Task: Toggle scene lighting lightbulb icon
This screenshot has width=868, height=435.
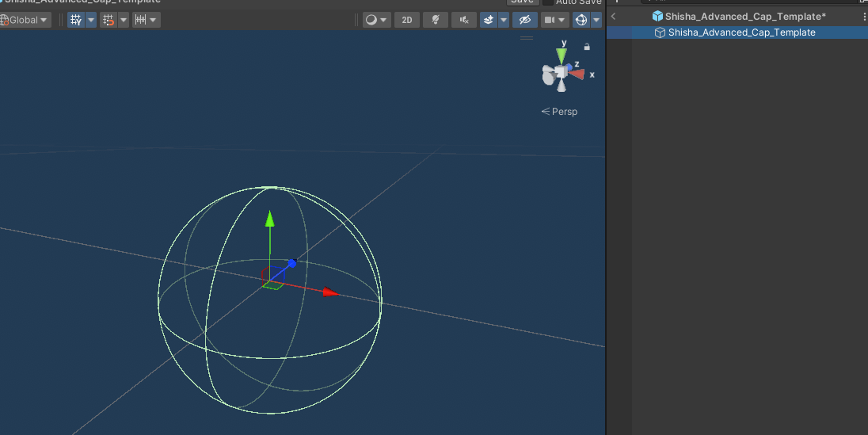Action: [436, 20]
